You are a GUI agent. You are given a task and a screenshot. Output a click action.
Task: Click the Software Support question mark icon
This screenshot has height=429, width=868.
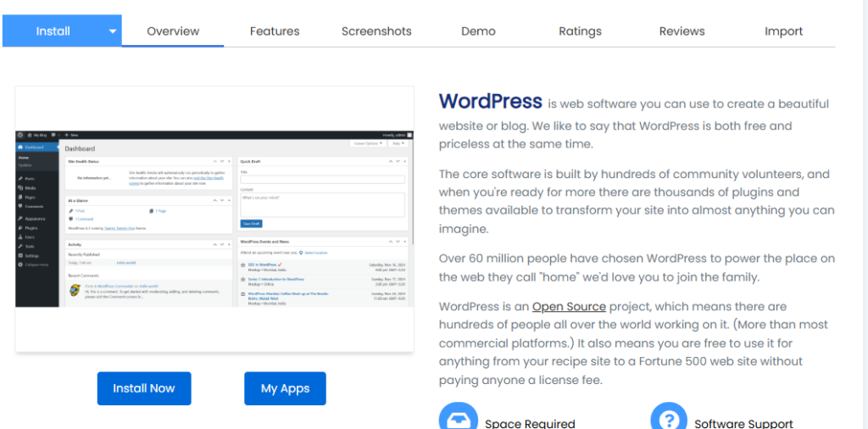(669, 419)
